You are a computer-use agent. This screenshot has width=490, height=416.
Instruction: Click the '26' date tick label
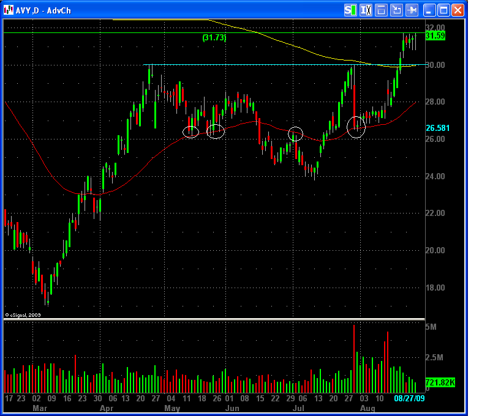(x=217, y=398)
